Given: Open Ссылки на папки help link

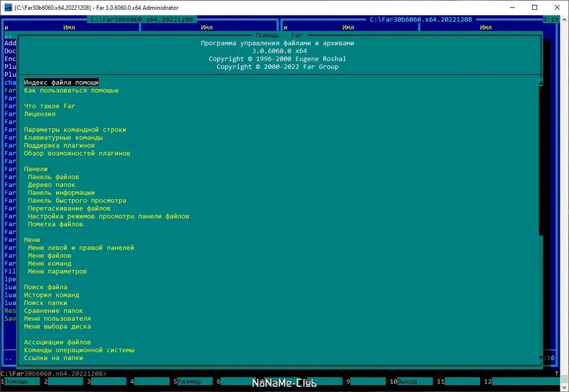Looking at the screenshot, I should pyautogui.click(x=53, y=358).
